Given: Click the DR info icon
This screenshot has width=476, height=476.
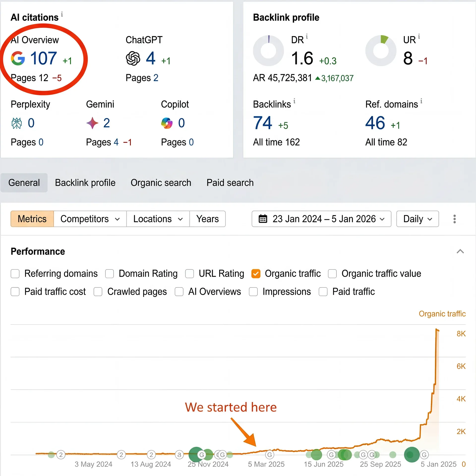Looking at the screenshot, I should (307, 36).
